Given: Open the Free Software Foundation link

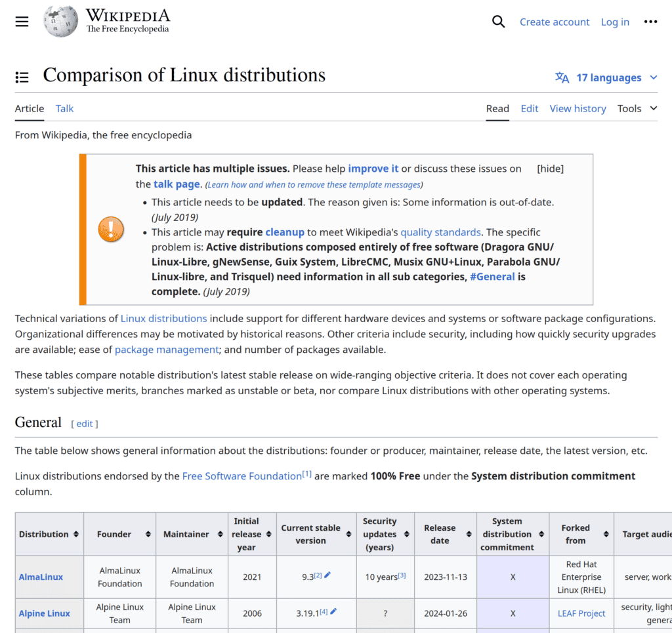Looking at the screenshot, I should tap(241, 476).
